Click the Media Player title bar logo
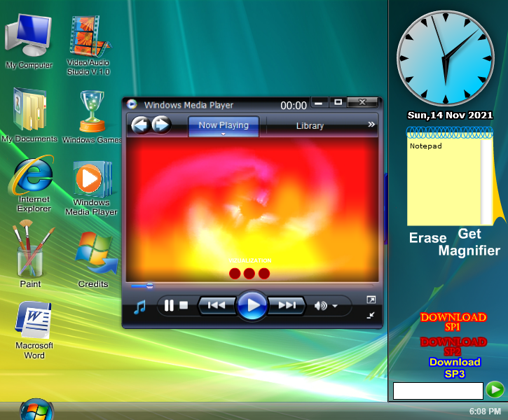This screenshot has width=508, height=420. point(132,104)
